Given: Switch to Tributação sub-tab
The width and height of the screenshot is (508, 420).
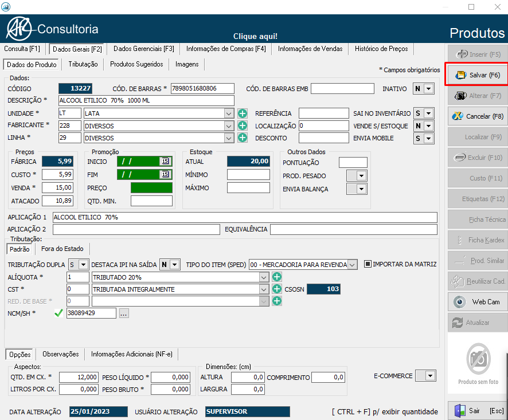Looking at the screenshot, I should [x=83, y=64].
